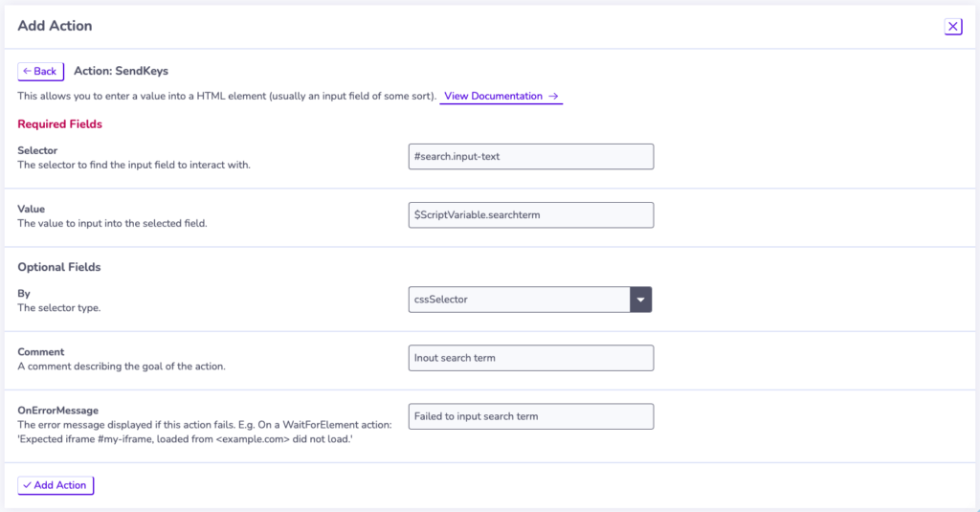The width and height of the screenshot is (980, 512).
Task: Open the View Documentation link
Action: 501,97
